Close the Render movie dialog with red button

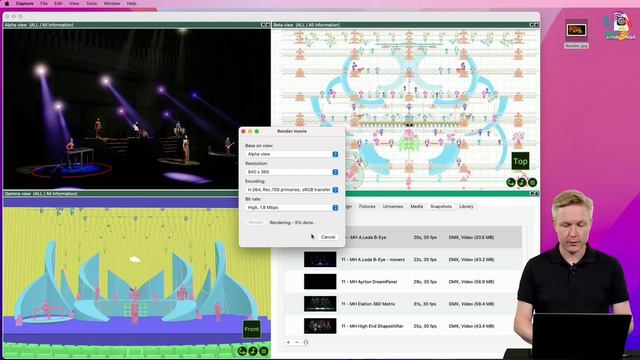(x=244, y=131)
